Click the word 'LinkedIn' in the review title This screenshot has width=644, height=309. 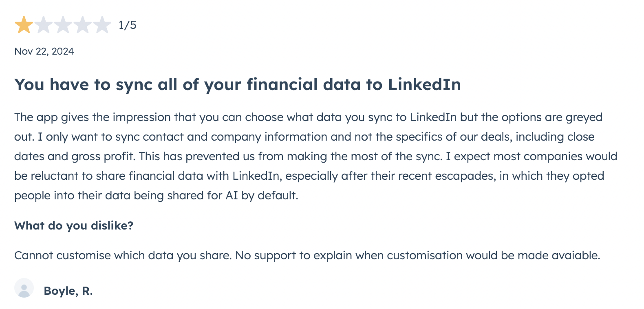tap(424, 85)
